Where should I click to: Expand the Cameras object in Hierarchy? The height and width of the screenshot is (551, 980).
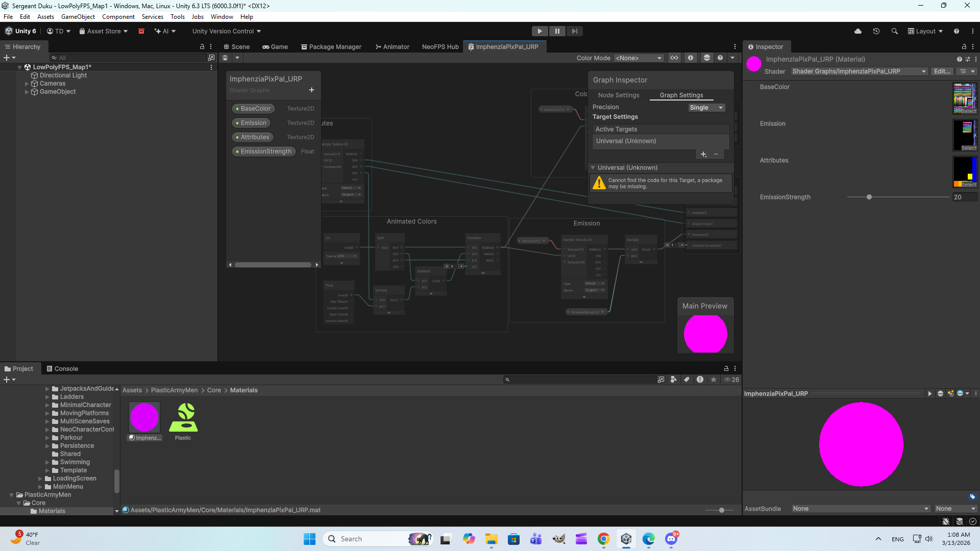click(x=27, y=84)
